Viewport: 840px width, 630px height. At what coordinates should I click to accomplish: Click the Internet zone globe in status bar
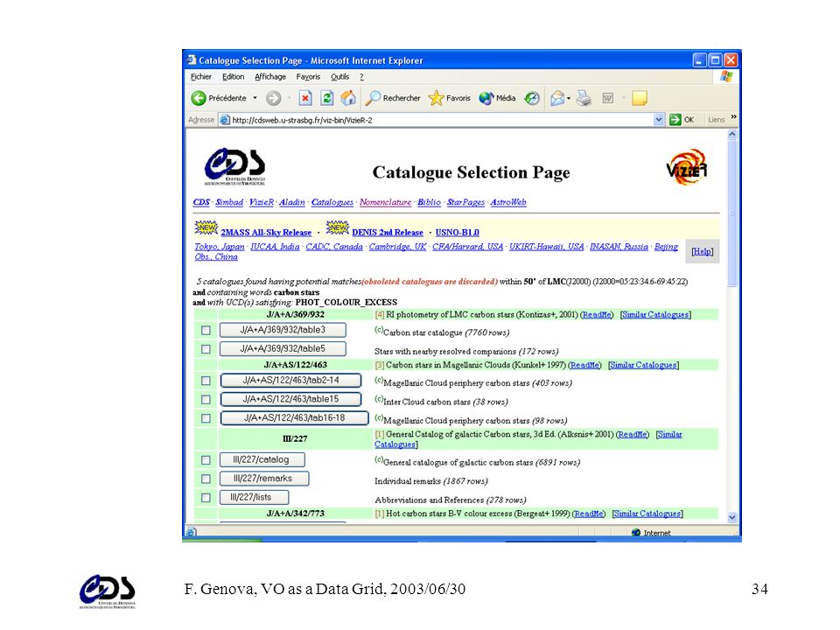point(636,533)
